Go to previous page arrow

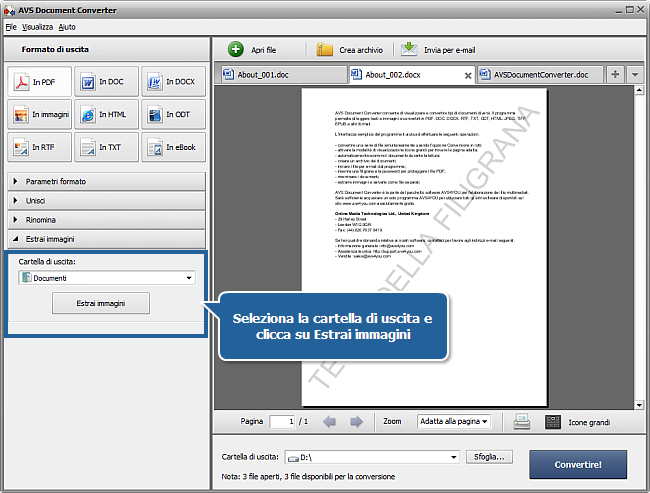(x=330, y=422)
